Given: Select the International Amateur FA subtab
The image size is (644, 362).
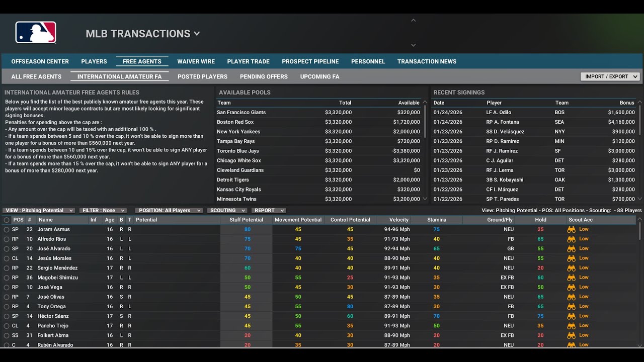Looking at the screenshot, I should coord(120,76).
